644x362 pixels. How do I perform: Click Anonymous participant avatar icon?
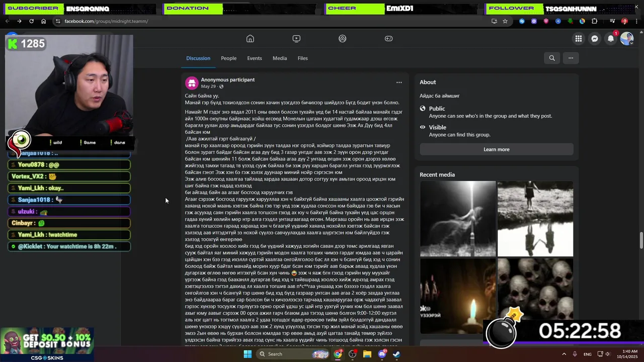[192, 83]
